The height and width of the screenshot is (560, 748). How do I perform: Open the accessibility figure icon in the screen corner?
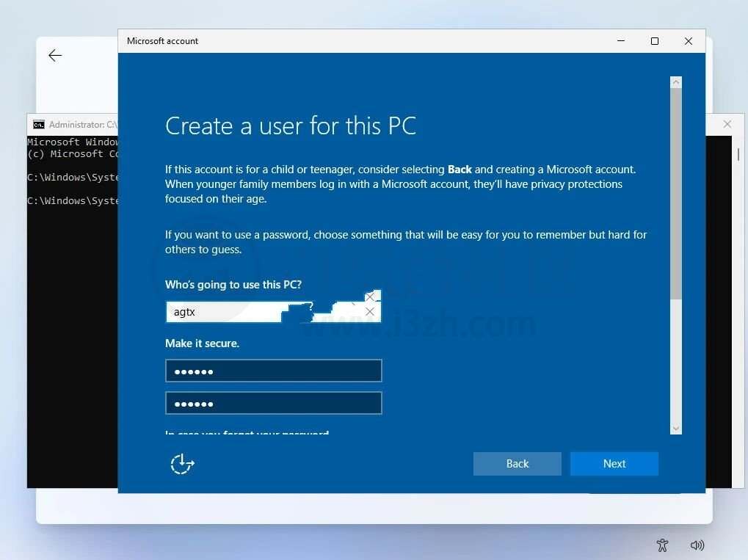pos(662,545)
